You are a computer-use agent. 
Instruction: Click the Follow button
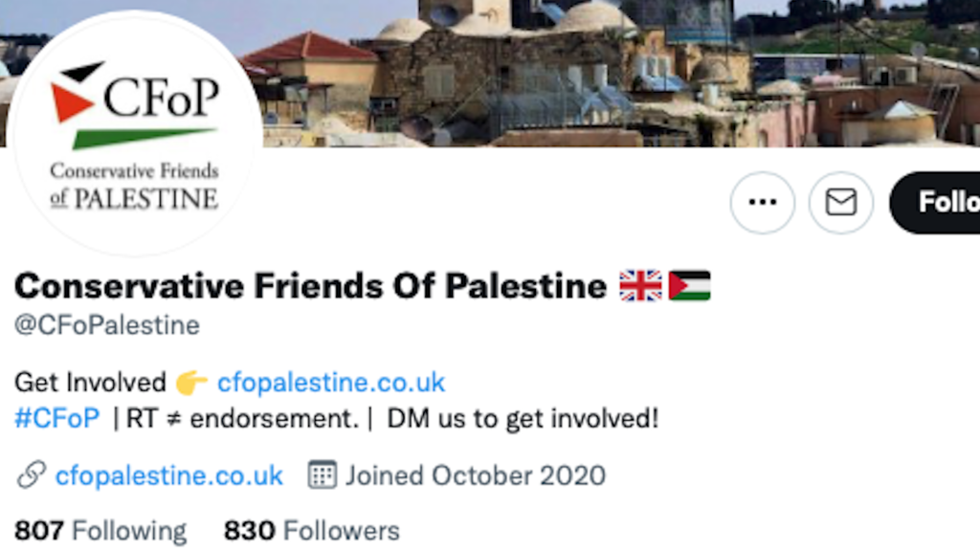938,203
